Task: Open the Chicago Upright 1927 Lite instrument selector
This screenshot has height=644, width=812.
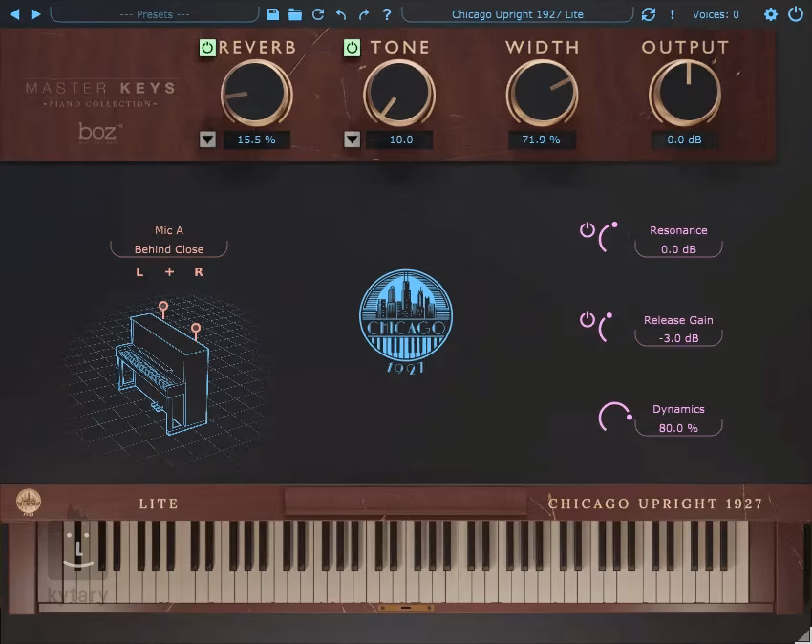Action: [x=517, y=14]
